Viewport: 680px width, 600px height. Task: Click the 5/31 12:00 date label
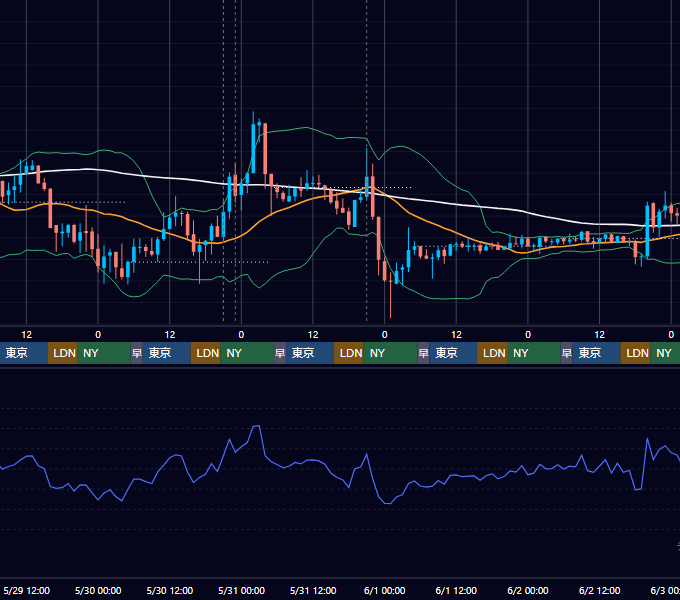(x=313, y=590)
